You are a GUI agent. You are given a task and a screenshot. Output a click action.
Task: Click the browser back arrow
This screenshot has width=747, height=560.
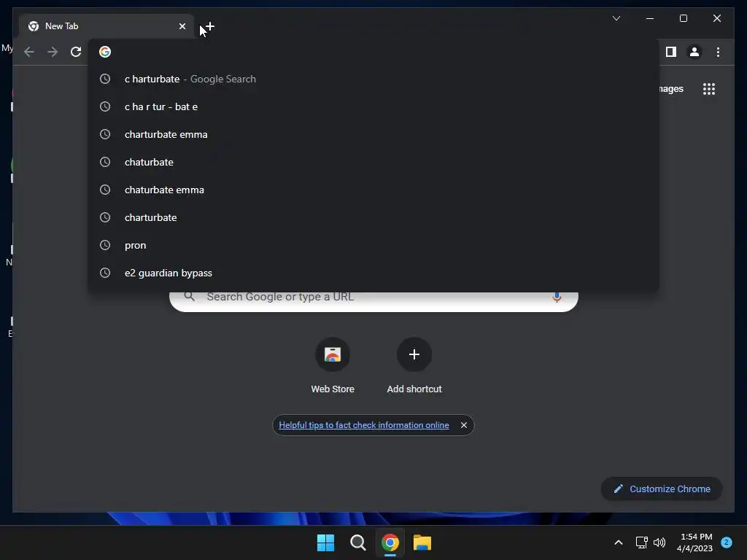(x=29, y=52)
